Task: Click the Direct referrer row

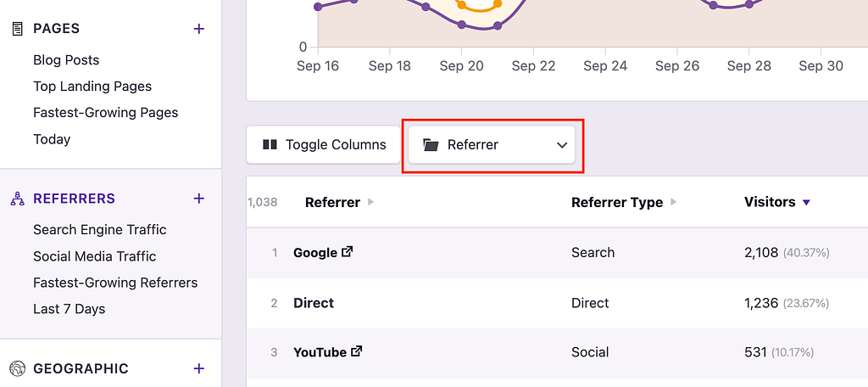Action: (314, 303)
